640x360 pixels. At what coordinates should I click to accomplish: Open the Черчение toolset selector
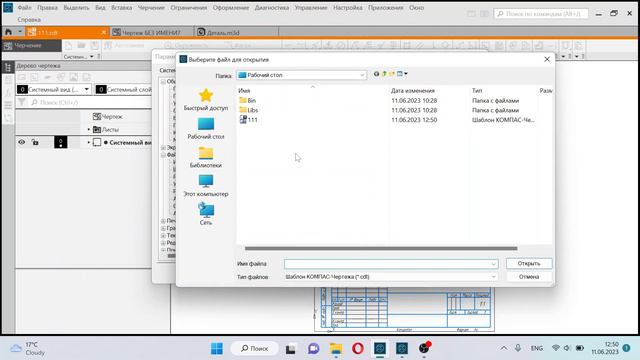click(x=31, y=45)
